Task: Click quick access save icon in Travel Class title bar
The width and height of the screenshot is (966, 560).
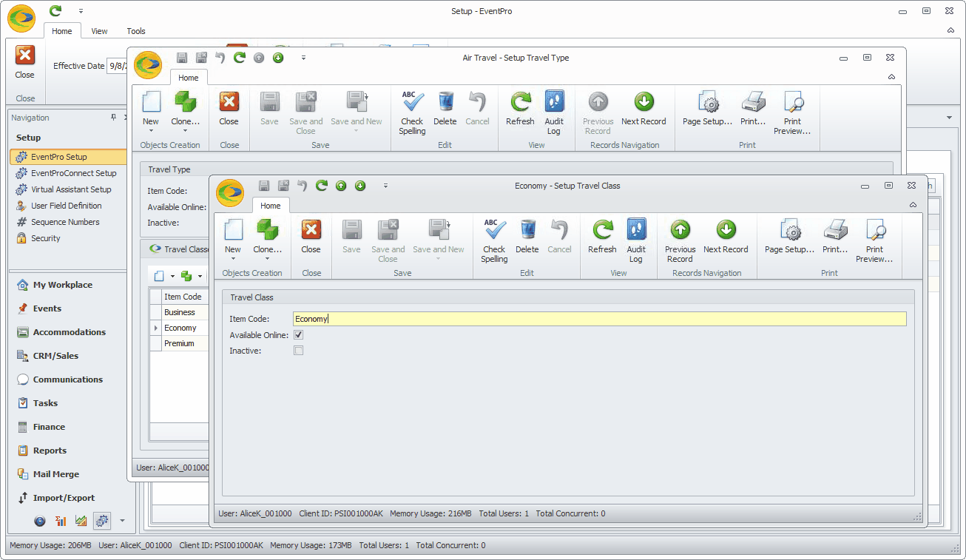Action: [264, 186]
